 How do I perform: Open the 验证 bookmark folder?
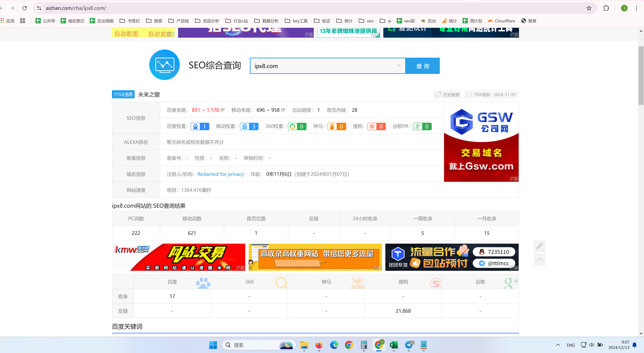click(x=322, y=21)
